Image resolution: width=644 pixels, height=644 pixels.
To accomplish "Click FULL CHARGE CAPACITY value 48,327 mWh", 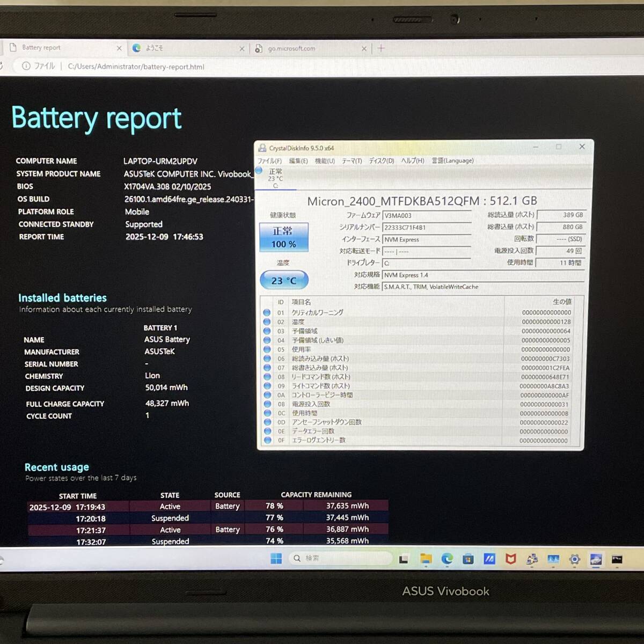I will tap(167, 403).
